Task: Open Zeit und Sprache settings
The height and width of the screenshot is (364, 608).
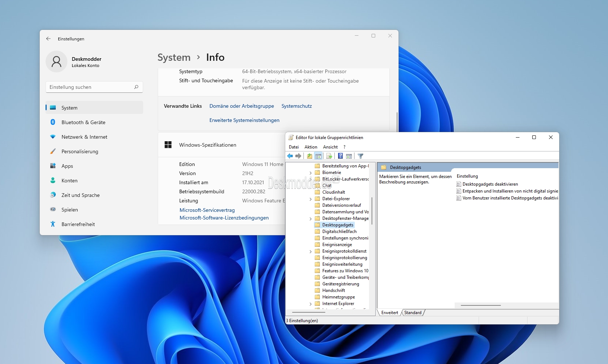Action: (x=94, y=195)
